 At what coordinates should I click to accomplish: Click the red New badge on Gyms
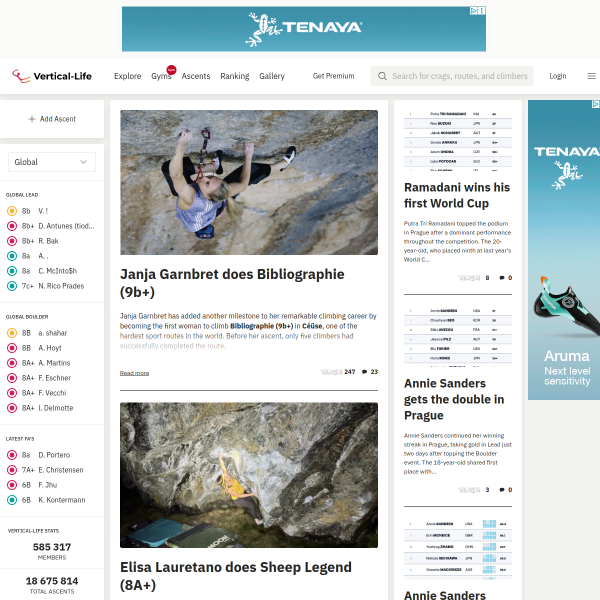(171, 70)
